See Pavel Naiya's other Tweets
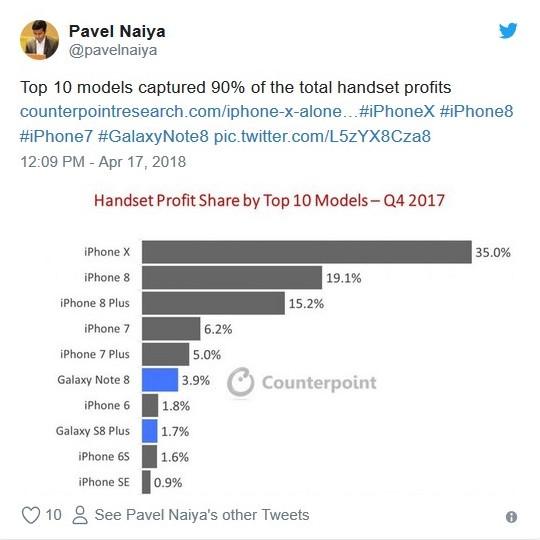The height and width of the screenshot is (540, 540). click(x=202, y=515)
